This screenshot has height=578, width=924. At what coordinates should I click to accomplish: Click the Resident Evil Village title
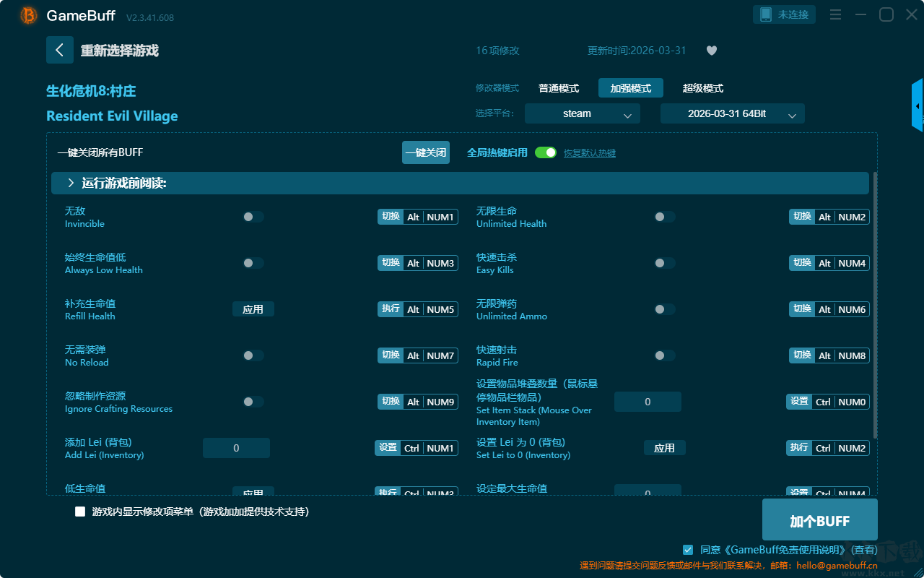coord(112,116)
